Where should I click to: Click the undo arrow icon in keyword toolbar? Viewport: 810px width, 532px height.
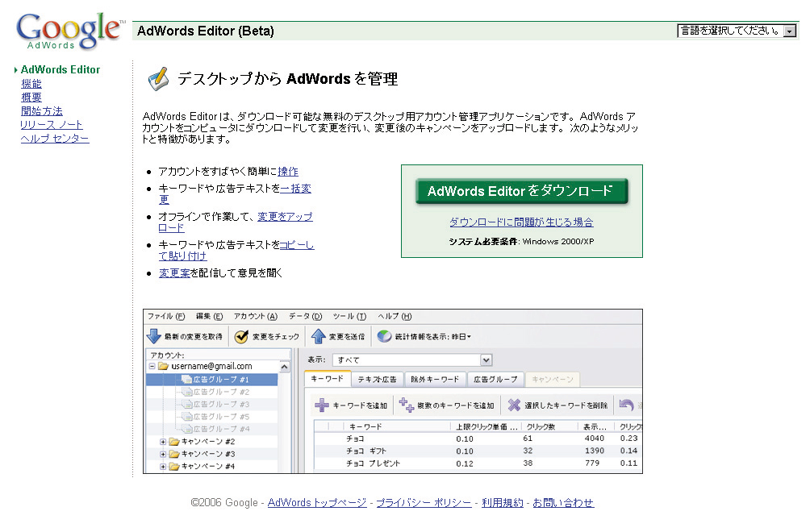pos(626,405)
